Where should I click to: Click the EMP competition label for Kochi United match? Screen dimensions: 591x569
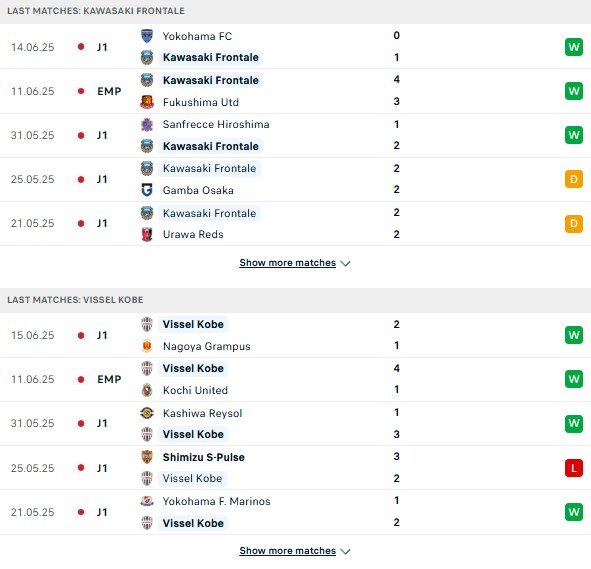pyautogui.click(x=109, y=379)
